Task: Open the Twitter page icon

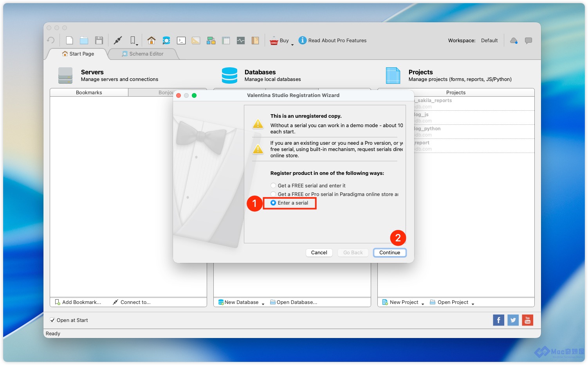Action: [x=513, y=320]
